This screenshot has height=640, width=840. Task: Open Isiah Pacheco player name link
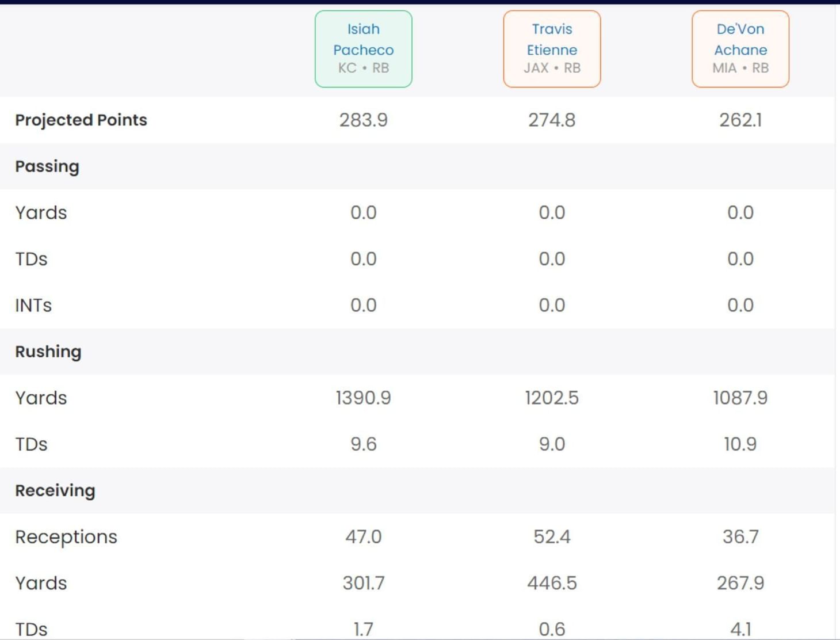coord(363,39)
